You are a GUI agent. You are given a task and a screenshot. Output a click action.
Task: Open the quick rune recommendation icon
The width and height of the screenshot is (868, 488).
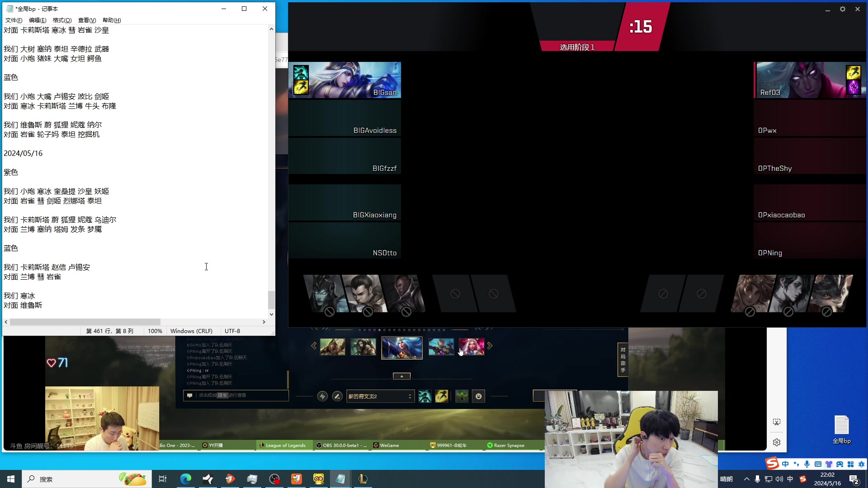pos(322,396)
